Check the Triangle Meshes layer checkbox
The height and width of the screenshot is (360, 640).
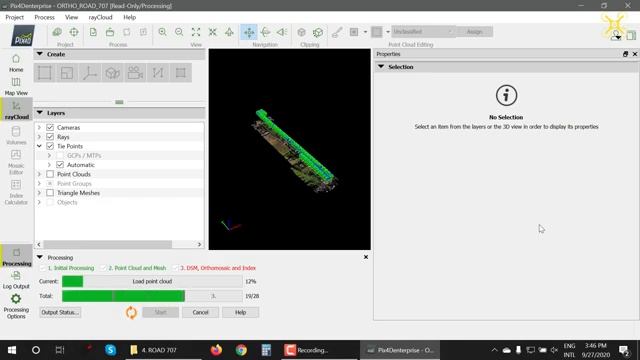[50, 193]
